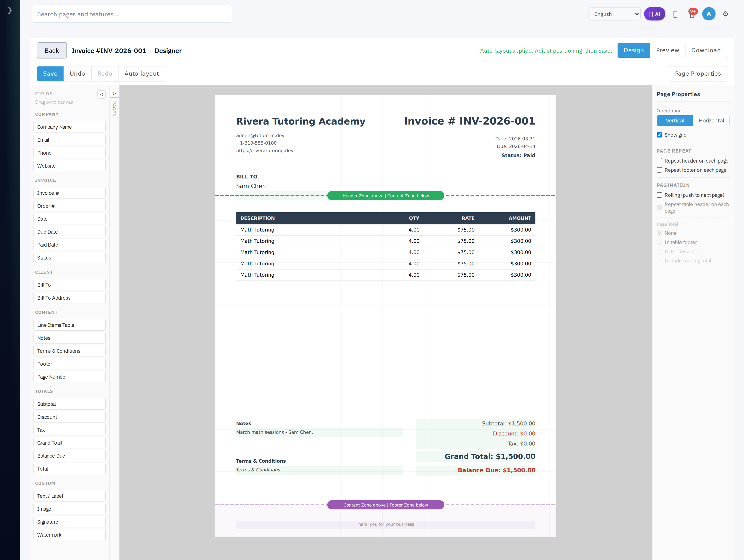The height and width of the screenshot is (560, 744).
Task: Pick the Phone field
Action: 69,153
